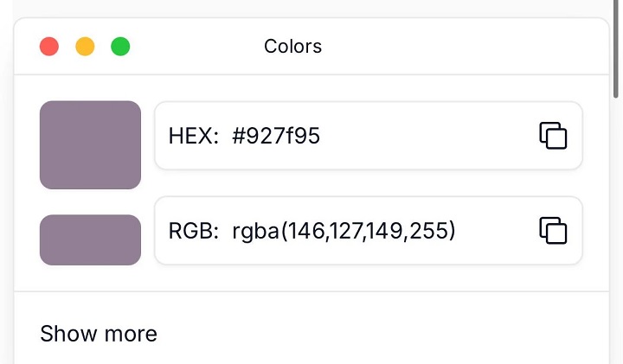
Task: Click the alpha value 255 in RGB field
Action: pyautogui.click(x=430, y=231)
